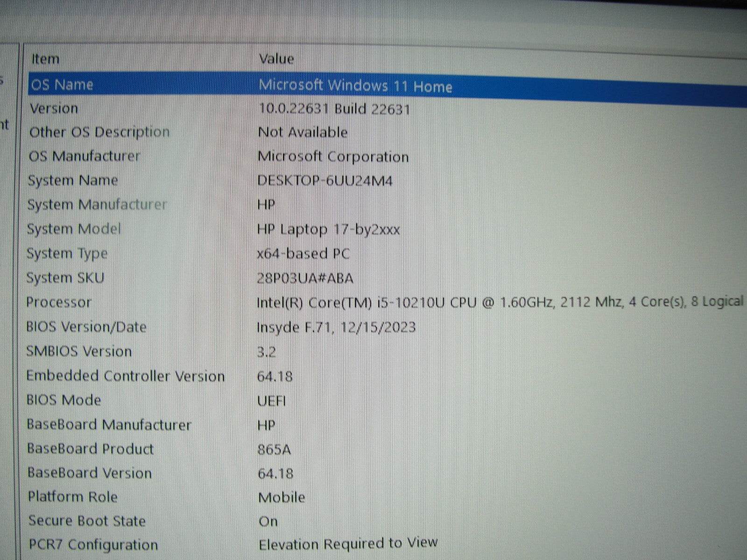
Task: Select the Secure Boot State item label
Action: coord(87,521)
